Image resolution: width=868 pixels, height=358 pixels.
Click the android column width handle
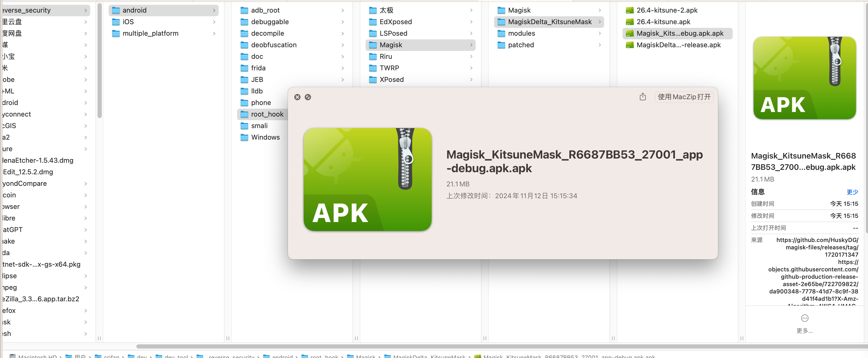[228, 338]
